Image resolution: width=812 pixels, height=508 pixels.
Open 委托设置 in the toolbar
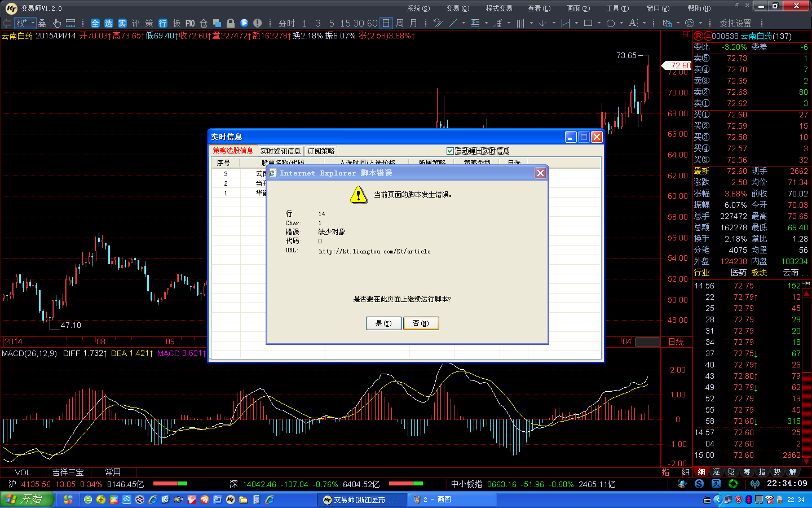click(735, 23)
